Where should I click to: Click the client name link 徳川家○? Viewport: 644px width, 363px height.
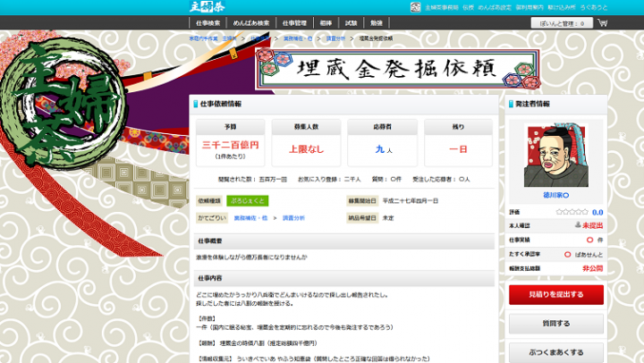(556, 195)
